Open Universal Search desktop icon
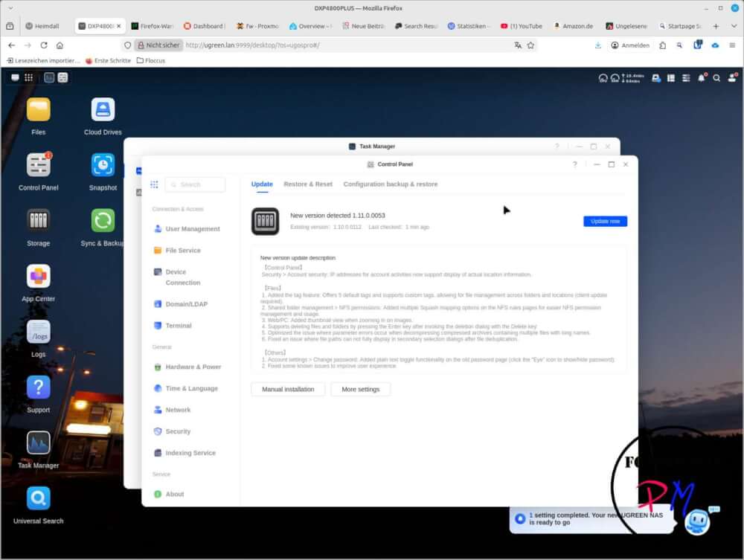The height and width of the screenshot is (560, 744). 39,498
